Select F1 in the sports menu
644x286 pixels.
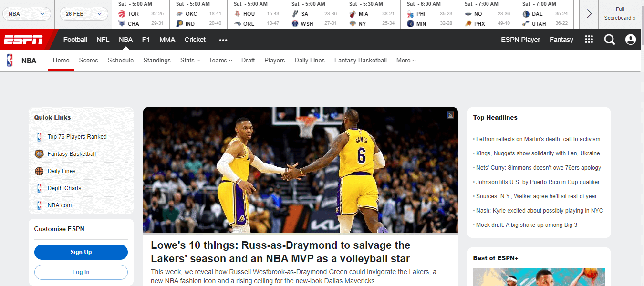(x=146, y=40)
